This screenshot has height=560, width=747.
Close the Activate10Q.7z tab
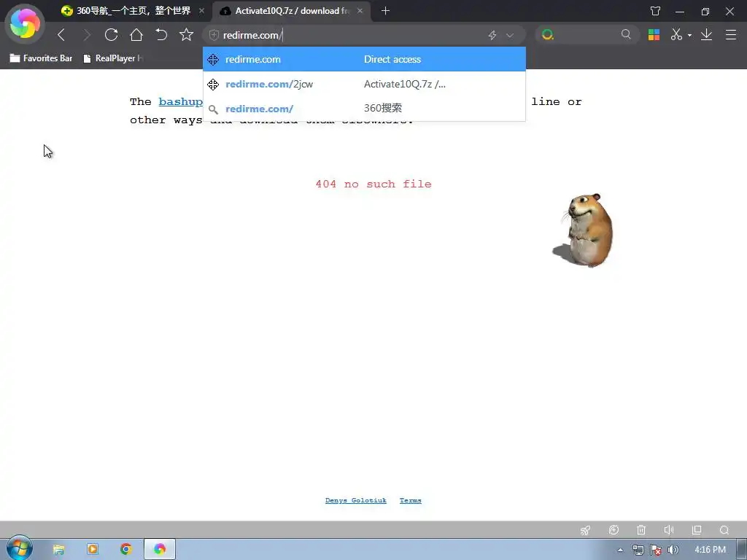point(360,10)
